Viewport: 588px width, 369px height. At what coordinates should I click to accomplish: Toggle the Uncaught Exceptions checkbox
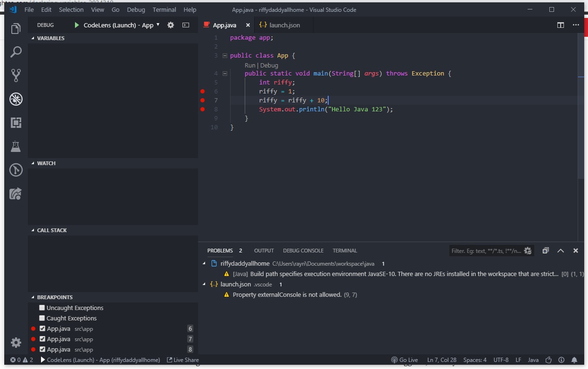coord(42,308)
